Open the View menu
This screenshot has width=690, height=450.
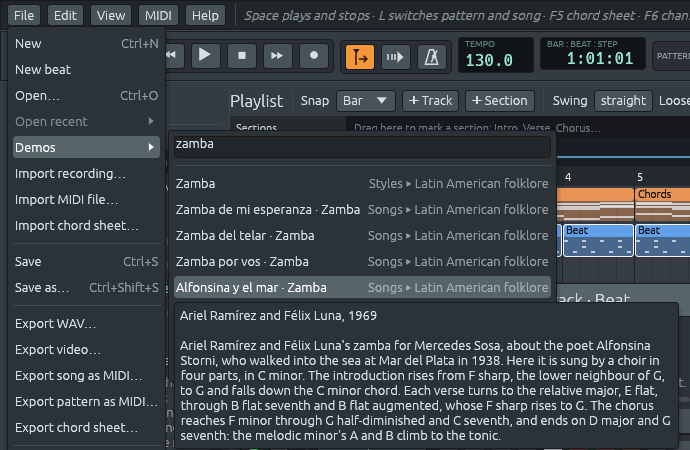click(111, 15)
